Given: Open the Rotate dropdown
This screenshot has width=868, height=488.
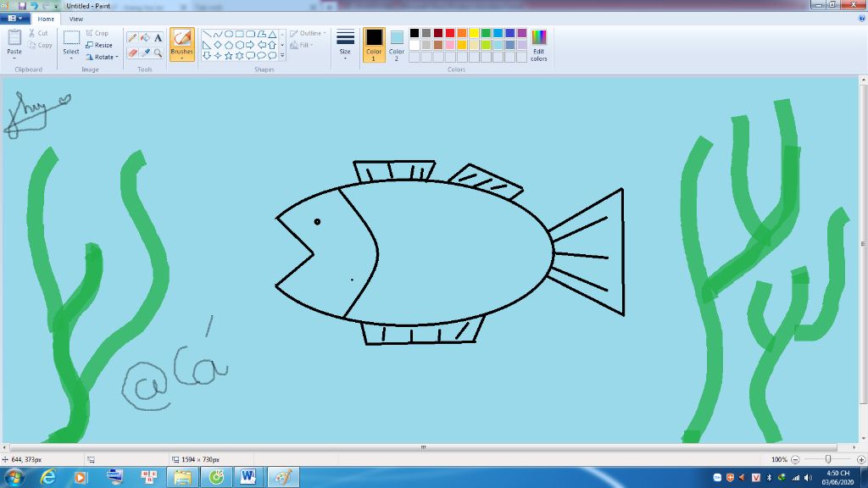Looking at the screenshot, I should click(102, 57).
